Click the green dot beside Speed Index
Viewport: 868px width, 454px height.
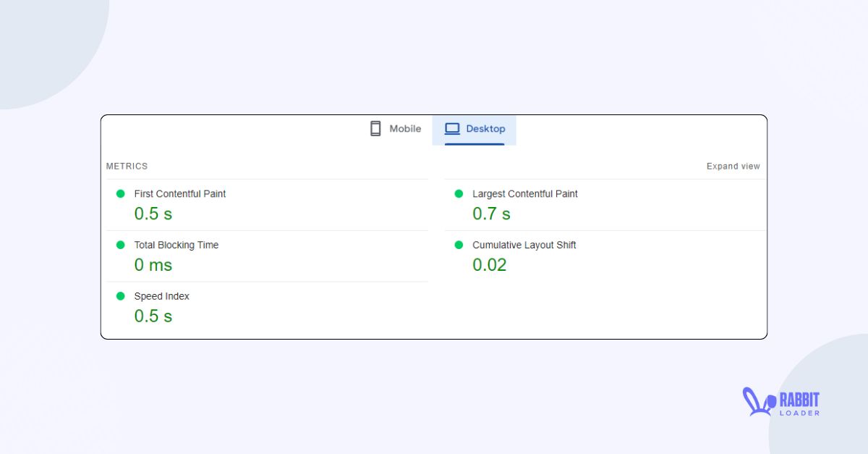click(121, 295)
